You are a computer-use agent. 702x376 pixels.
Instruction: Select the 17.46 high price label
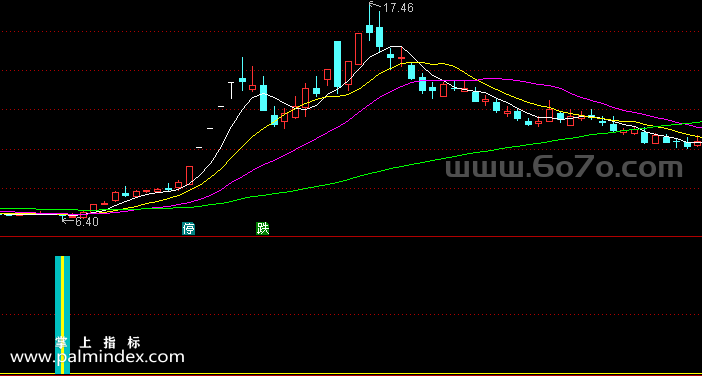click(x=398, y=8)
